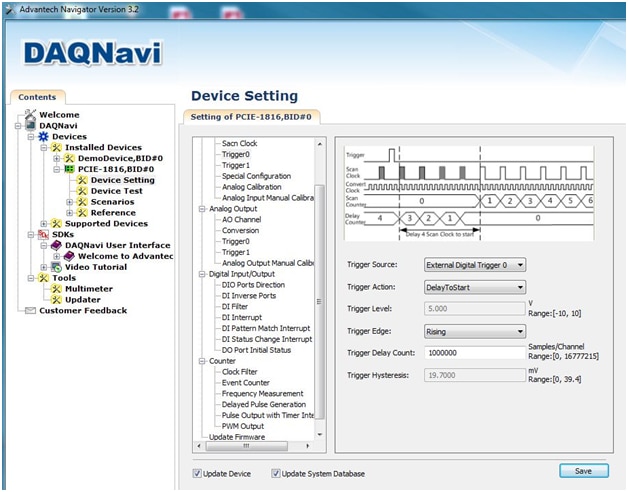The image size is (628, 492).
Task: Select Frequency Measurement item
Action: 262,393
